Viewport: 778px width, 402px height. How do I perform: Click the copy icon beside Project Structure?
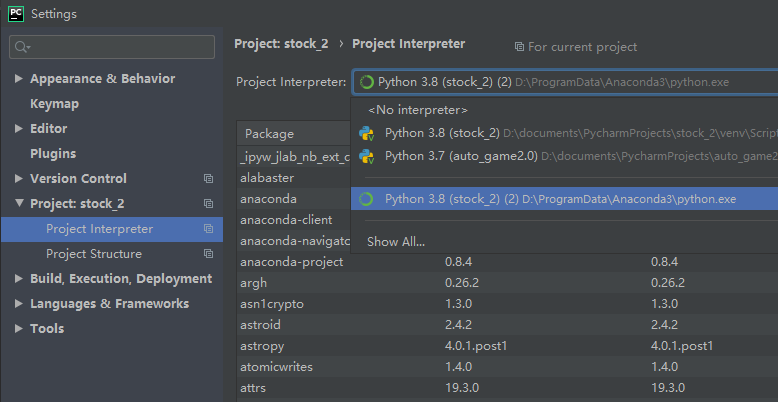[208, 254]
